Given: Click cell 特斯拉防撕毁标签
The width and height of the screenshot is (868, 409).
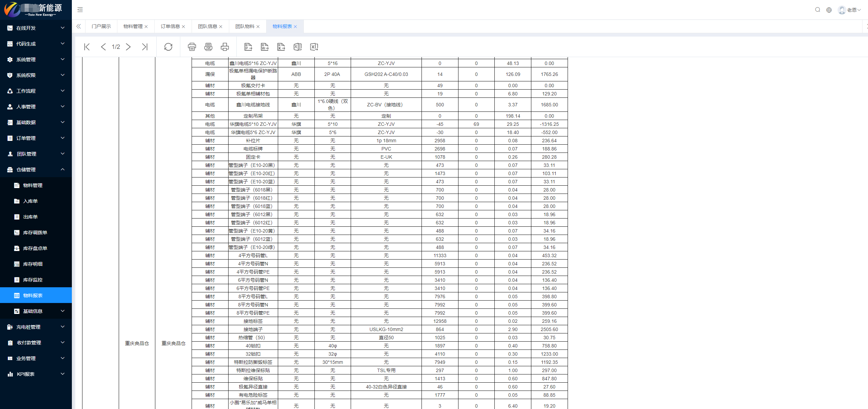Looking at the screenshot, I should (253, 362).
